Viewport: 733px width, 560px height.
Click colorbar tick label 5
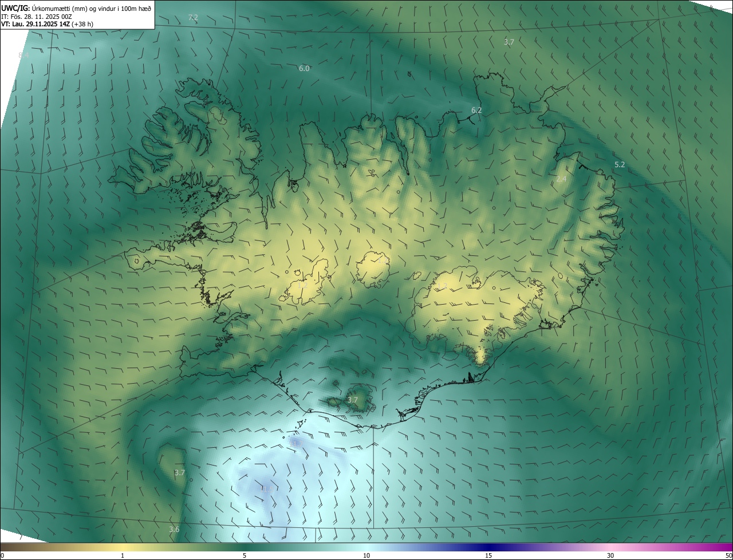pos(245,555)
